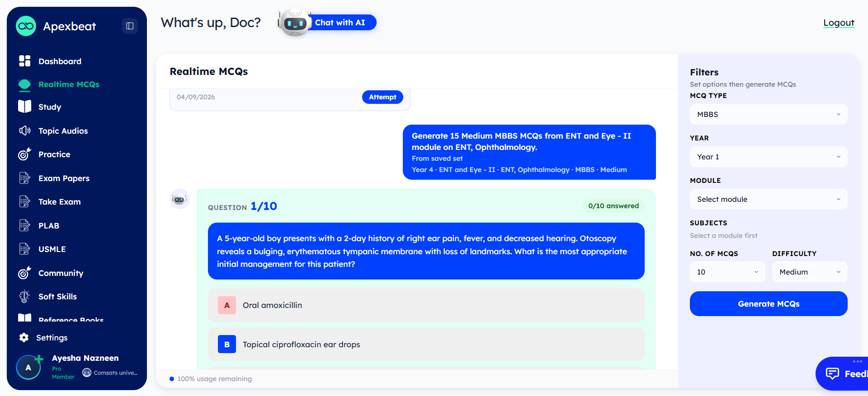Click the Ayesha Nazneen profile name
Viewport: 868px width, 396px height.
(x=85, y=358)
